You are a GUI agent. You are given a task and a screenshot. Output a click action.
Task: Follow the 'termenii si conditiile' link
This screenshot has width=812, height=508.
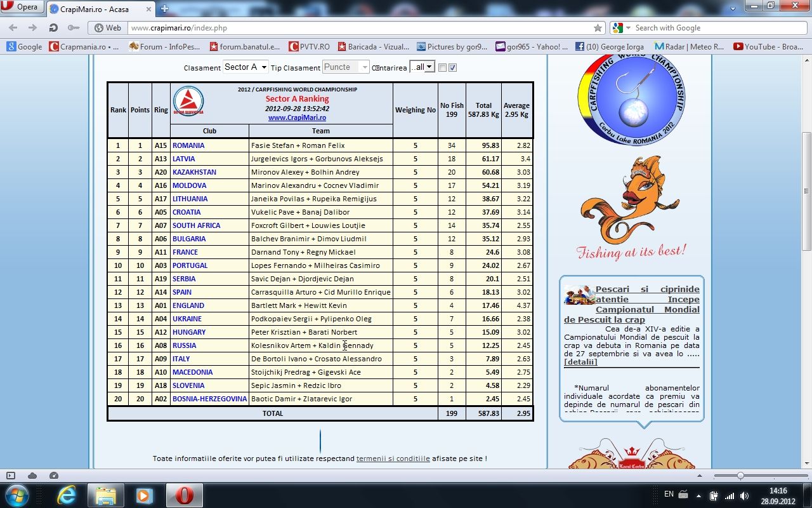point(393,458)
